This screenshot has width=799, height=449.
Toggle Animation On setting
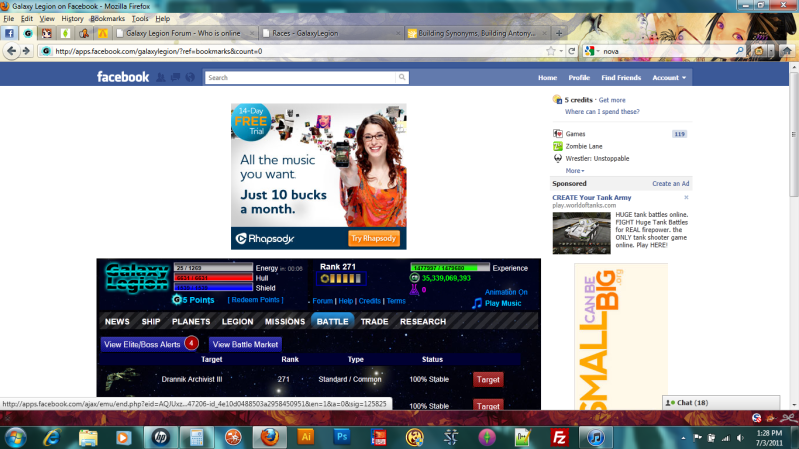point(505,292)
